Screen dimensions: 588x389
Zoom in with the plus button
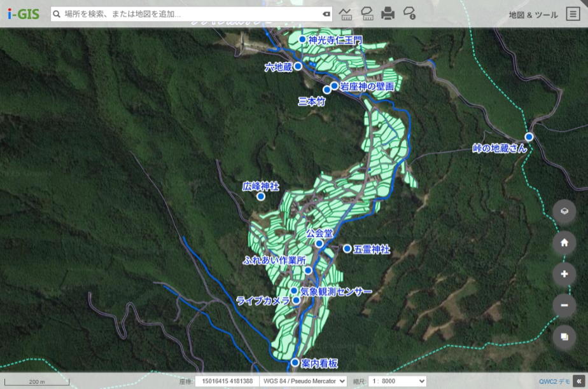564,274
